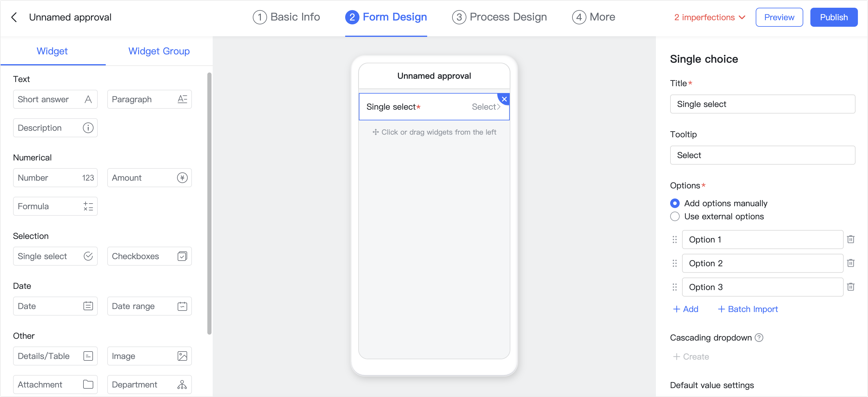Click the Amount widget currency icon

tap(182, 178)
